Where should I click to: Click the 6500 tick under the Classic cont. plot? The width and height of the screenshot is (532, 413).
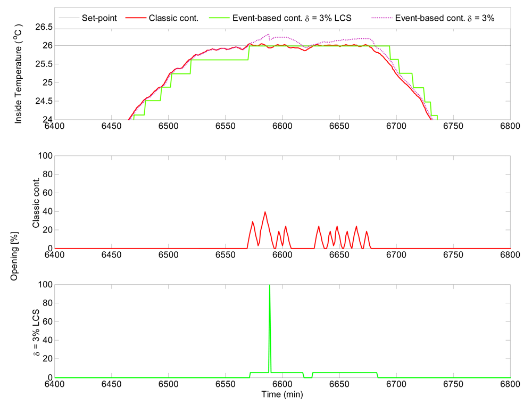(169, 255)
